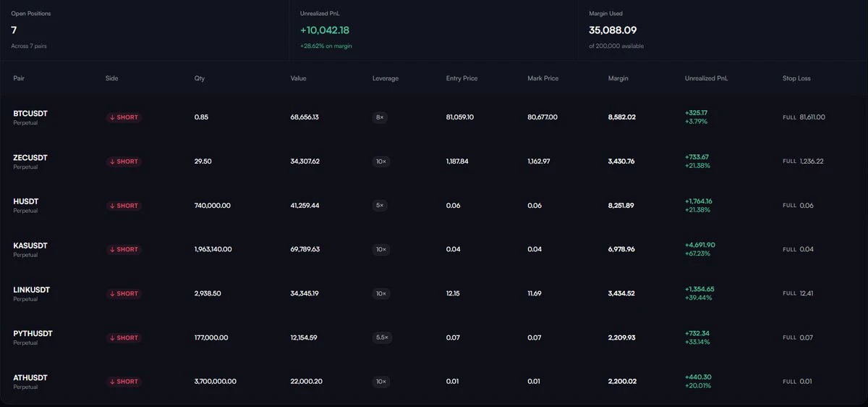Click the HUSDT margin 8,251.89
The image size is (868, 407).
621,206
